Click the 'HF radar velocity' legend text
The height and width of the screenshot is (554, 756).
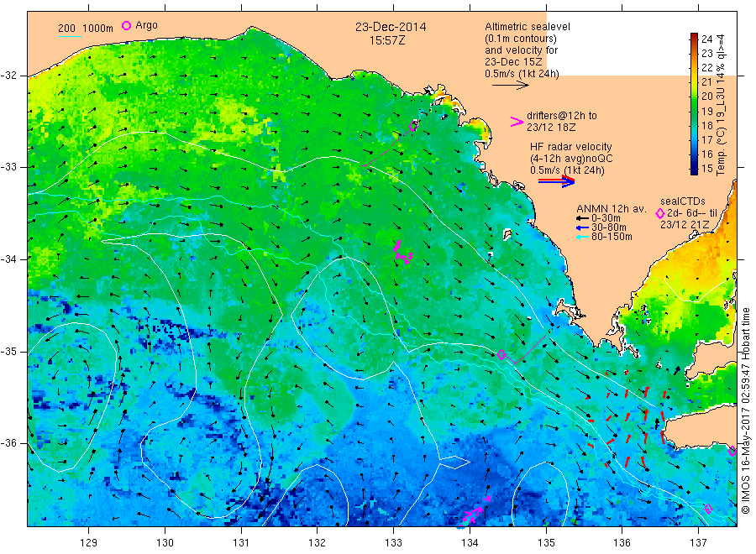pyautogui.click(x=571, y=146)
